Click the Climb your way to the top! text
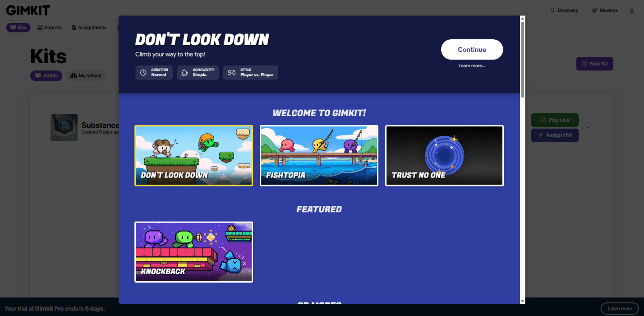Image resolution: width=644 pixels, height=316 pixels. (170, 54)
